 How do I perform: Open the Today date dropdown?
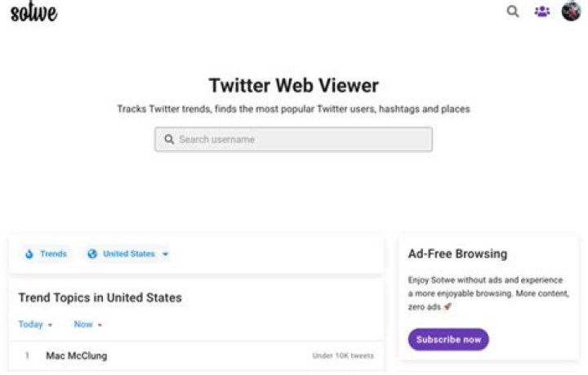click(35, 324)
